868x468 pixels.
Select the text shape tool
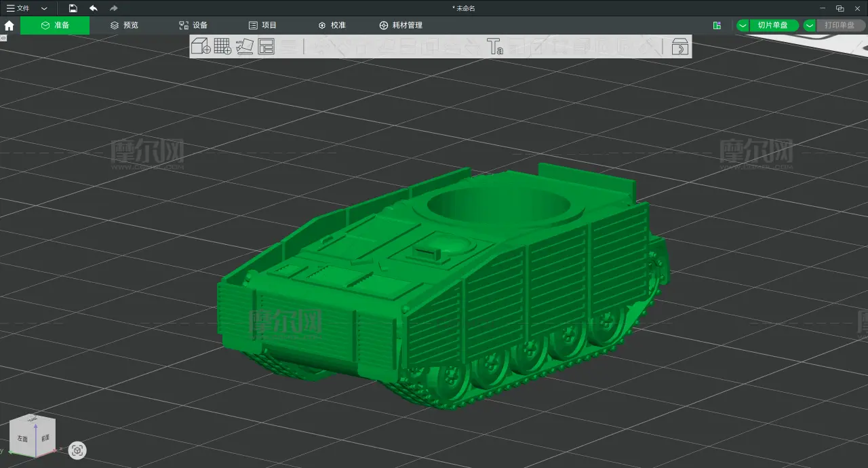click(495, 46)
